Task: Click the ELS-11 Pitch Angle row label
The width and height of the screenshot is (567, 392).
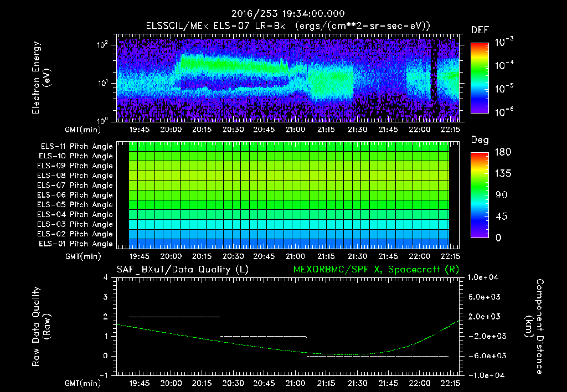Action: click(76, 147)
